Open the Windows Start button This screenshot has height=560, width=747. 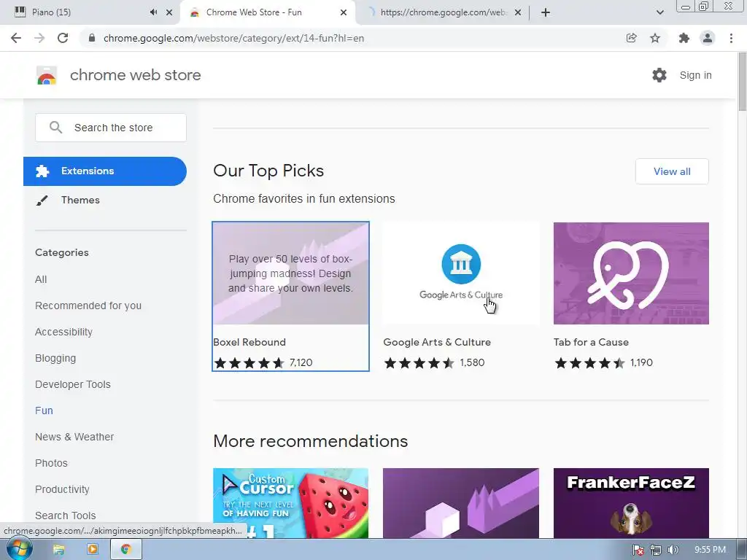point(20,549)
